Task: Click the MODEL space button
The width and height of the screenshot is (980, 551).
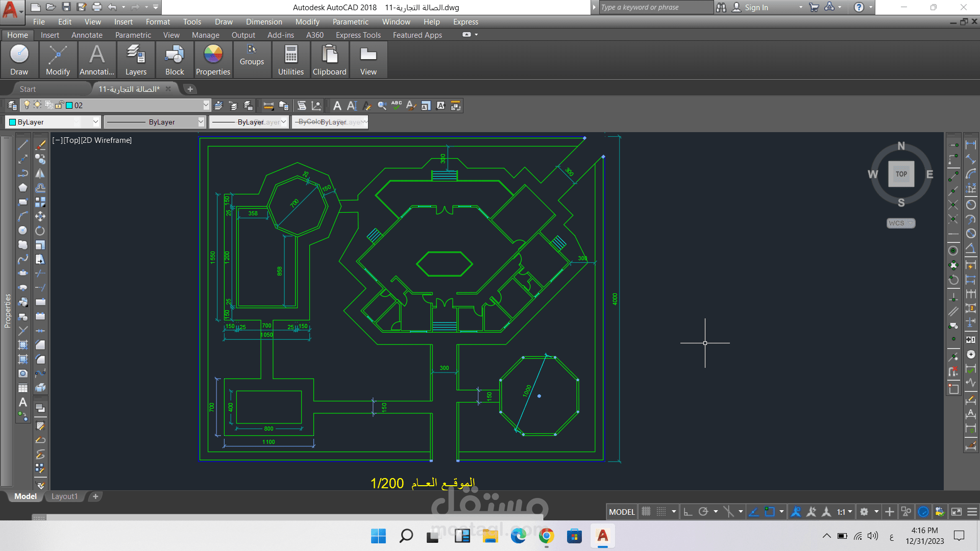Action: click(622, 512)
